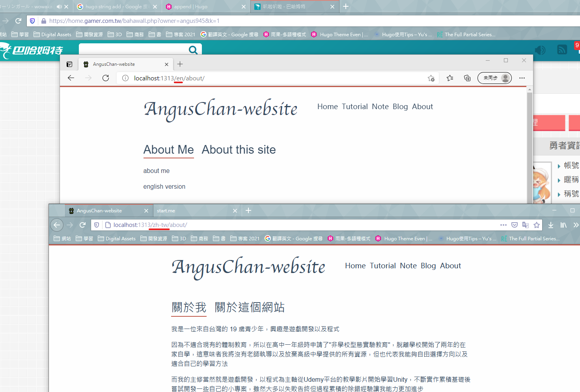
Task: Click the site info icon in Edge address bar
Action: click(125, 78)
